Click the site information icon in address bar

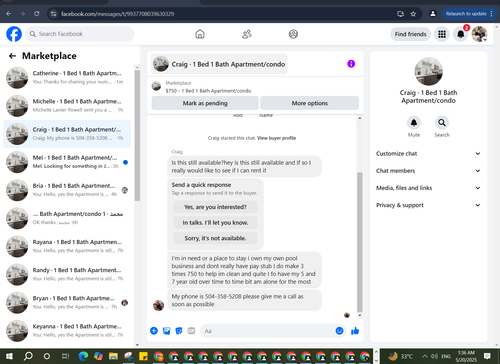[x=53, y=14]
